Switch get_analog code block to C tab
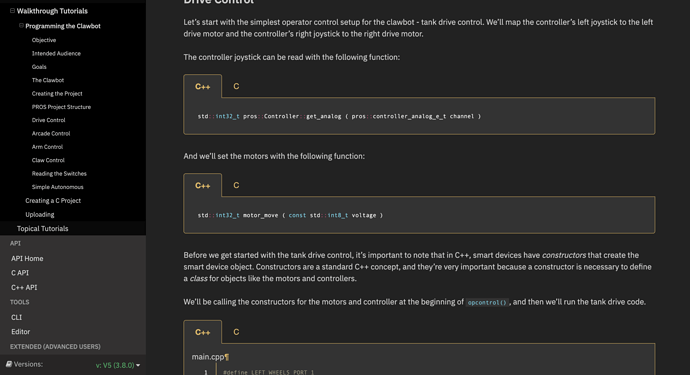 [236, 86]
